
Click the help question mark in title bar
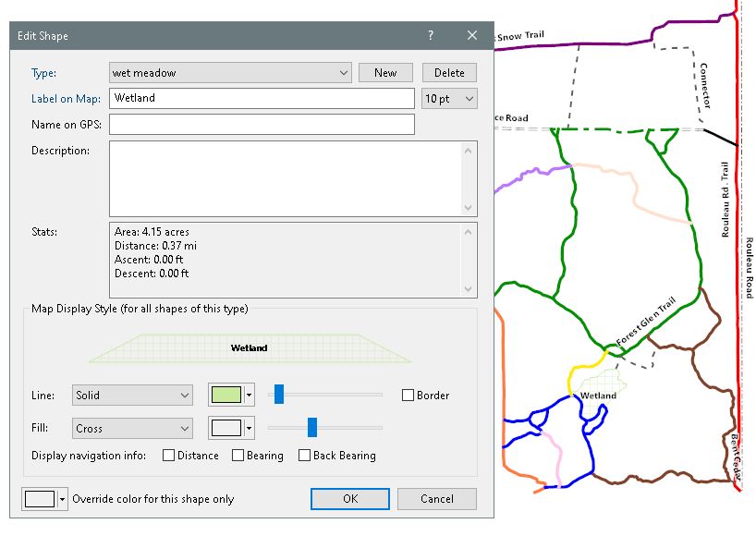pyautogui.click(x=430, y=36)
